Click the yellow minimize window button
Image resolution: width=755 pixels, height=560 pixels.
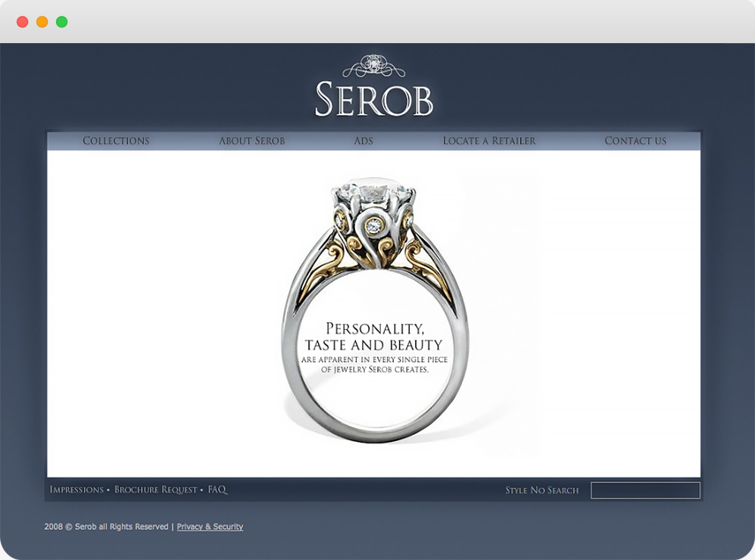(42, 22)
